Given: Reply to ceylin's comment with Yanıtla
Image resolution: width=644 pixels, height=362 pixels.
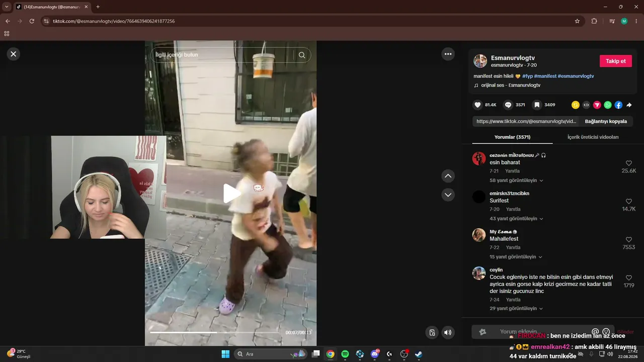Looking at the screenshot, I should point(513,300).
